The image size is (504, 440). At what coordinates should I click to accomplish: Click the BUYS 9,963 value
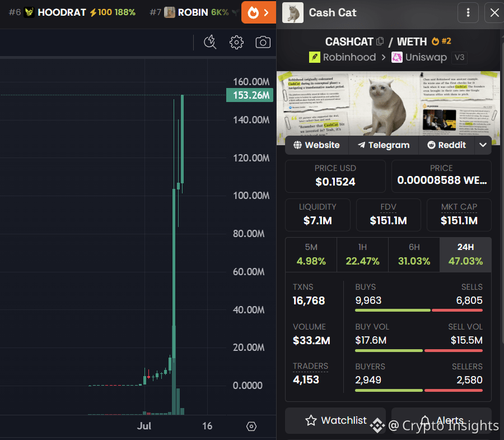[368, 300]
